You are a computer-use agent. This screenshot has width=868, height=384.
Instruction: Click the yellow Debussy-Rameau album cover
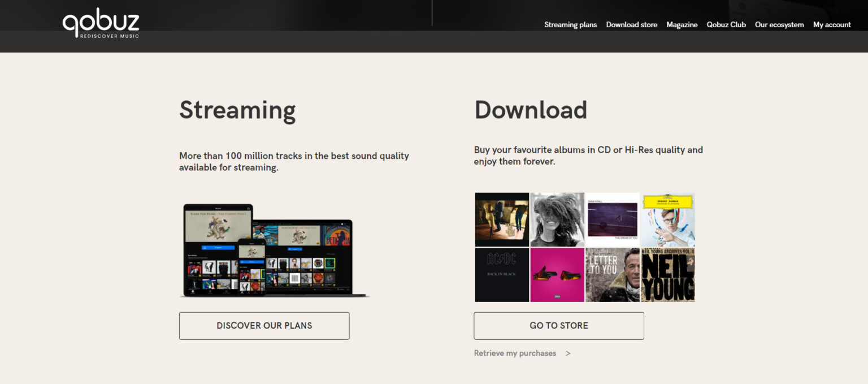pos(668,219)
